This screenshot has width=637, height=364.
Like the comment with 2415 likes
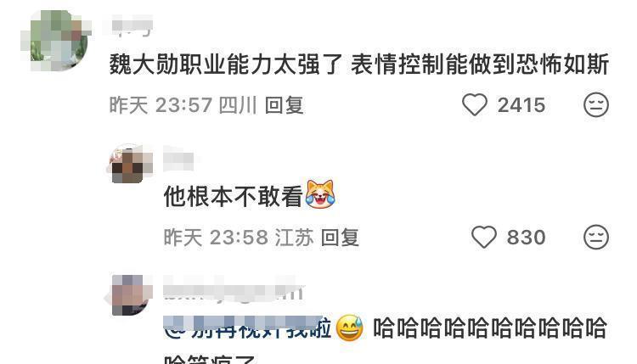475,104
